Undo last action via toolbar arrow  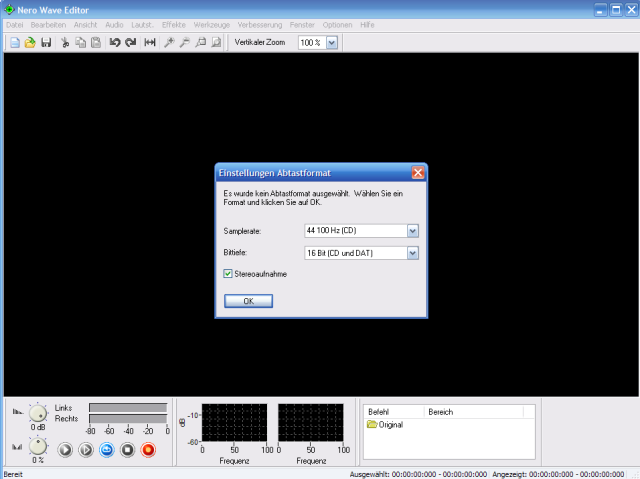point(115,42)
